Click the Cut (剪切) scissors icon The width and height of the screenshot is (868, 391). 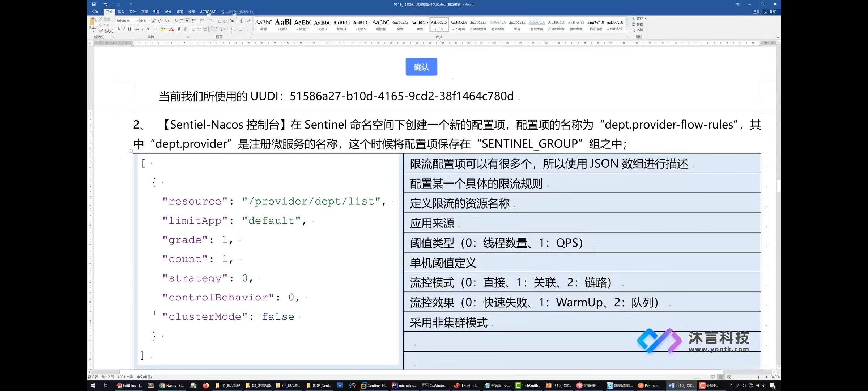click(x=100, y=19)
